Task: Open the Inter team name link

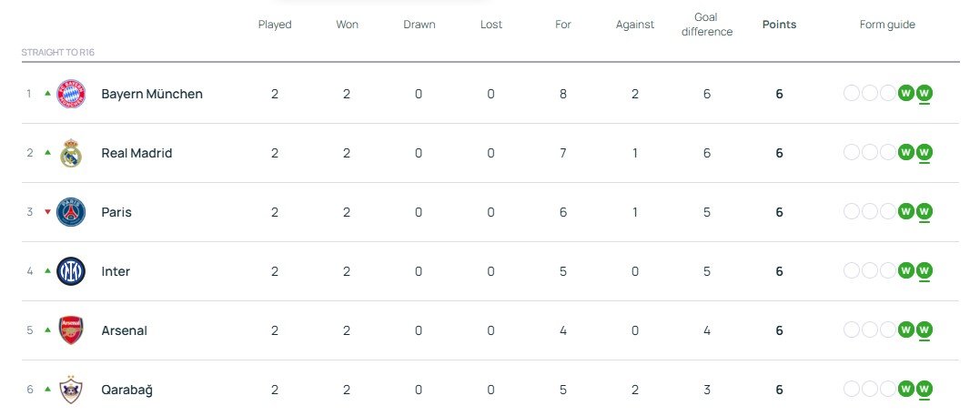Action: [116, 271]
